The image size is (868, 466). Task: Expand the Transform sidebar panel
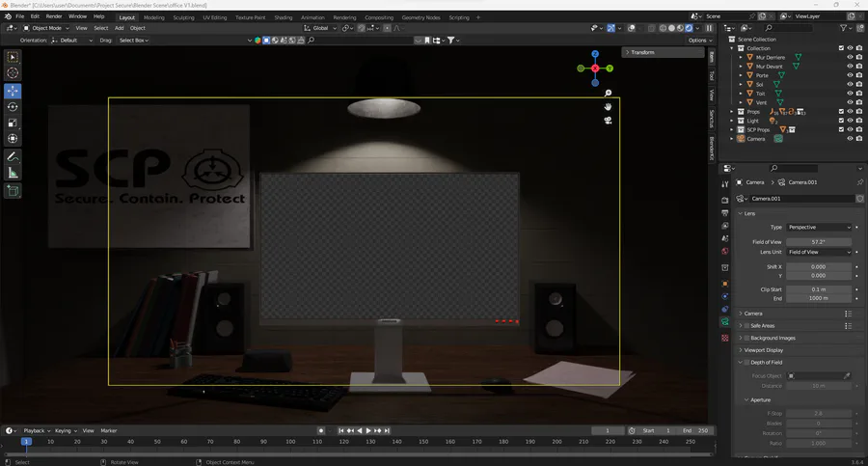pos(663,52)
